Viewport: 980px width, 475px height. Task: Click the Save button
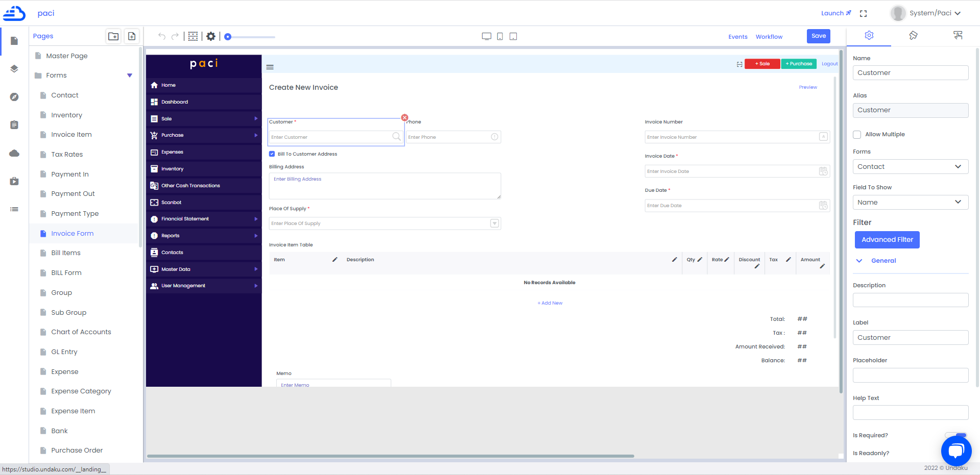[818, 36]
